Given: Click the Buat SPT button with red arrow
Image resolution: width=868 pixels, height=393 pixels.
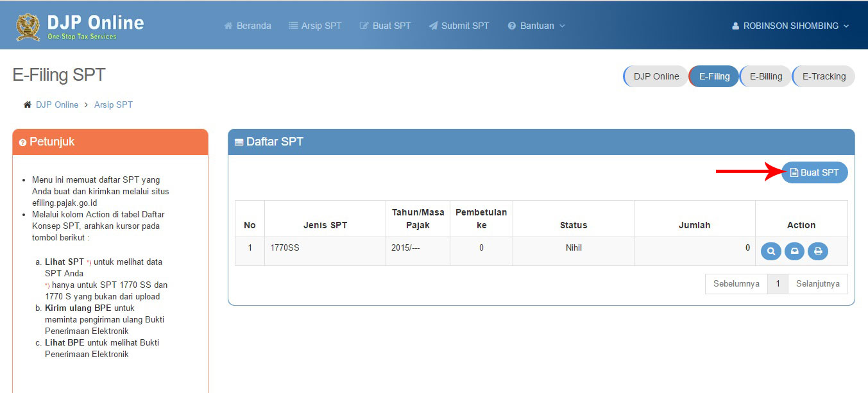Looking at the screenshot, I should pos(814,172).
